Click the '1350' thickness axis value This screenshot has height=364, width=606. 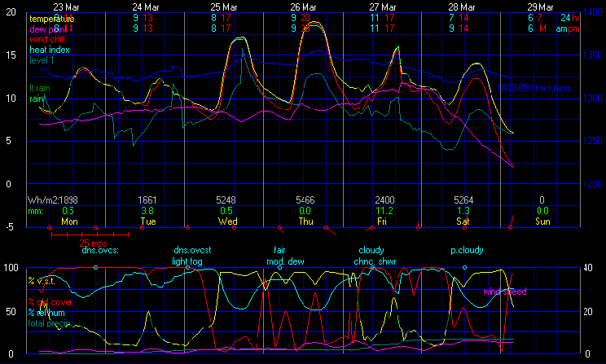coord(593,55)
